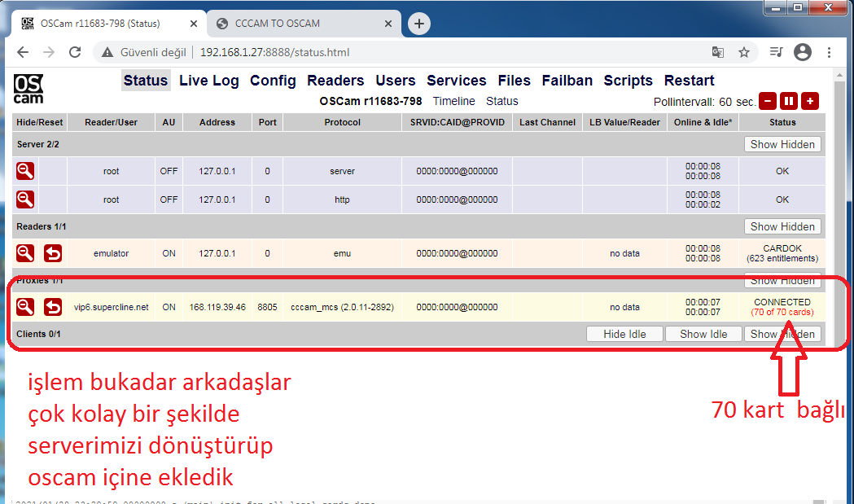Open the media control icon
The image size is (854, 504).
[776, 52]
